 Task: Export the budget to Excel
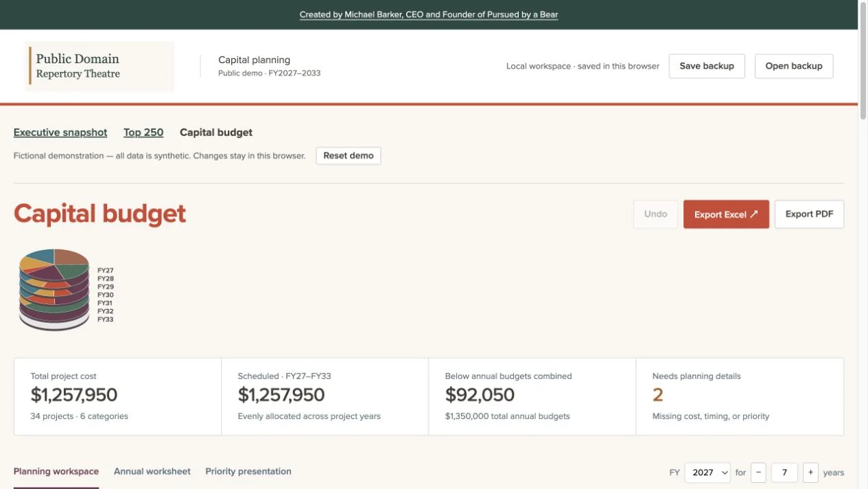pyautogui.click(x=726, y=214)
